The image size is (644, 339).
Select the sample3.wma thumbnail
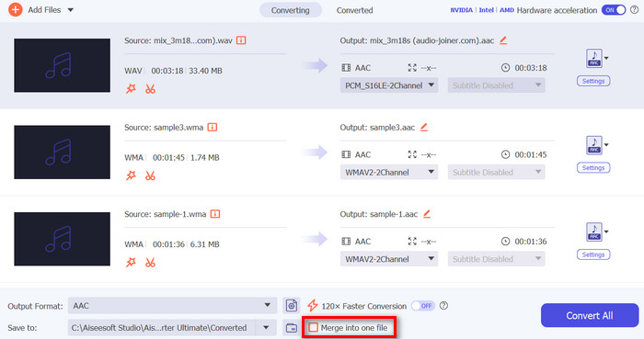62,153
